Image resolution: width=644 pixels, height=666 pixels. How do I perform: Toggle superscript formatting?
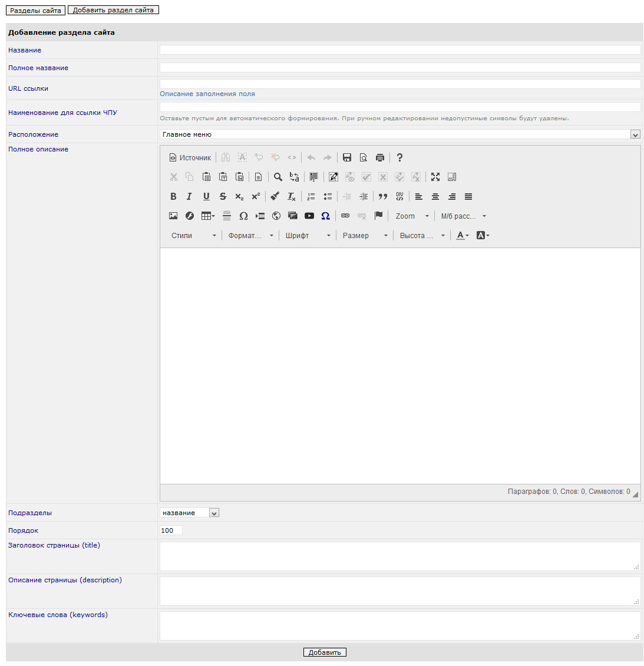[x=256, y=196]
